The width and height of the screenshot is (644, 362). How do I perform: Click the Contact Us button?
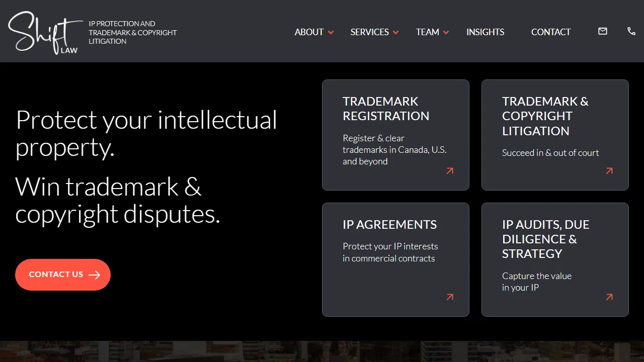[x=63, y=275]
